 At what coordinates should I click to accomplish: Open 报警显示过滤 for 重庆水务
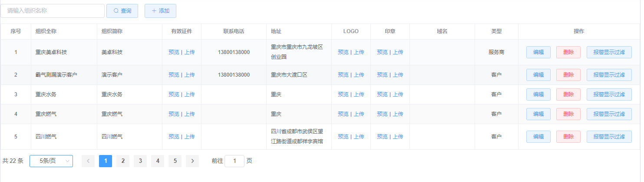click(x=609, y=94)
